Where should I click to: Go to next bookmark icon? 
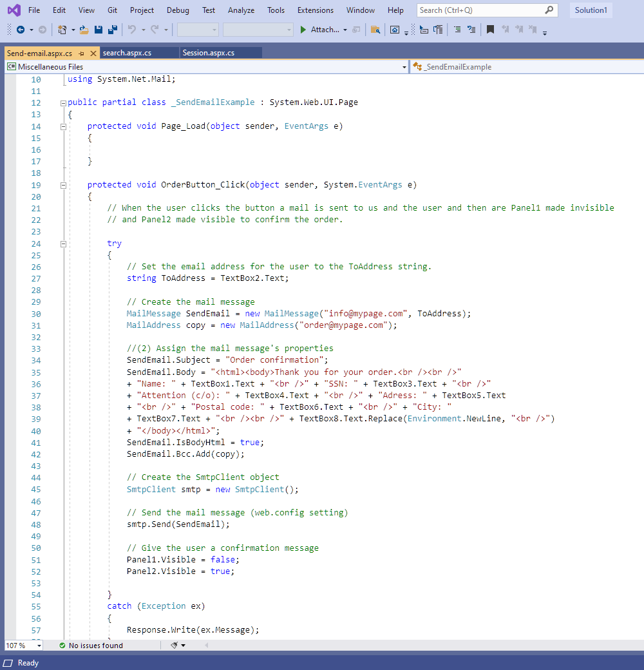[519, 30]
